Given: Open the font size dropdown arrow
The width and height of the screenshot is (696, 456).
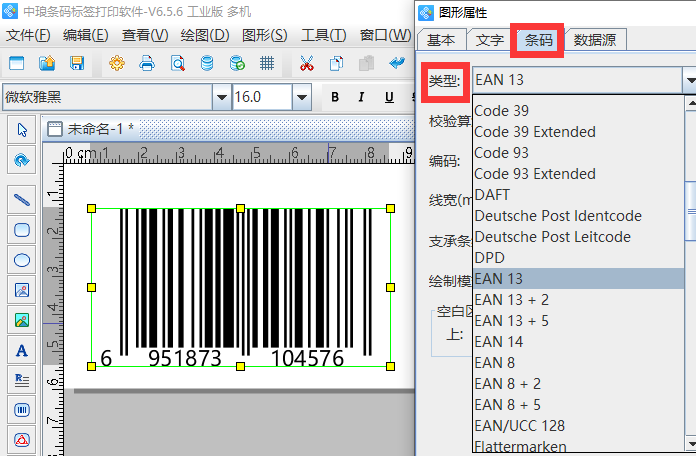Looking at the screenshot, I should tap(301, 97).
